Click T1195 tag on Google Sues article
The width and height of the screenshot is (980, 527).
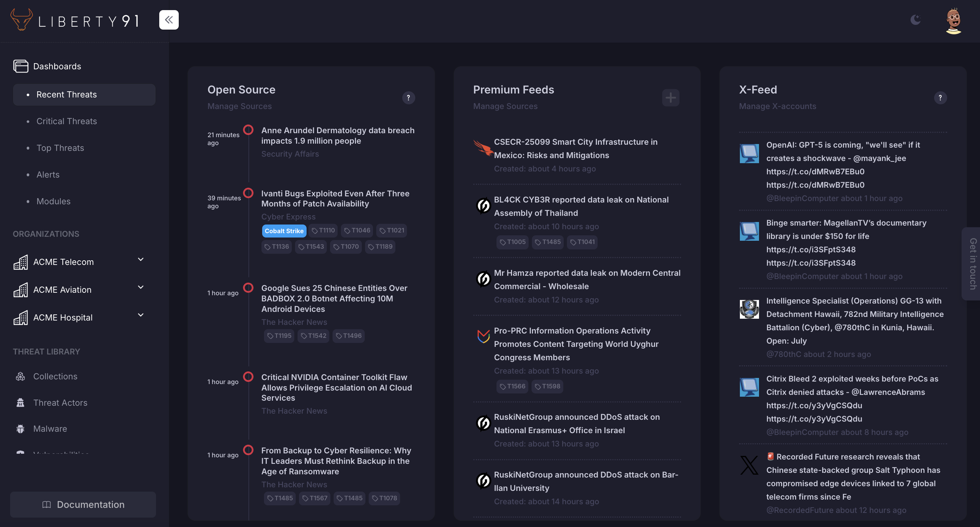click(279, 336)
